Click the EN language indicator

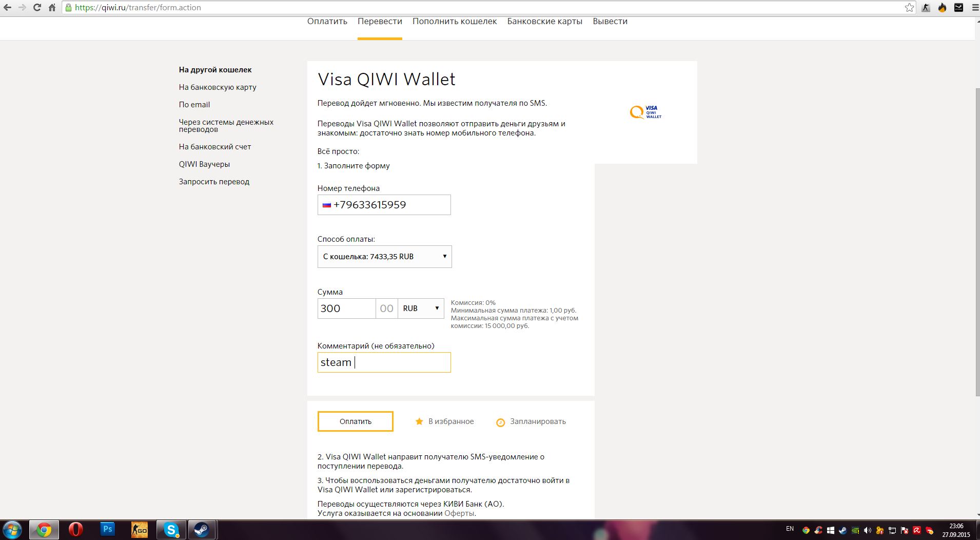pyautogui.click(x=790, y=529)
